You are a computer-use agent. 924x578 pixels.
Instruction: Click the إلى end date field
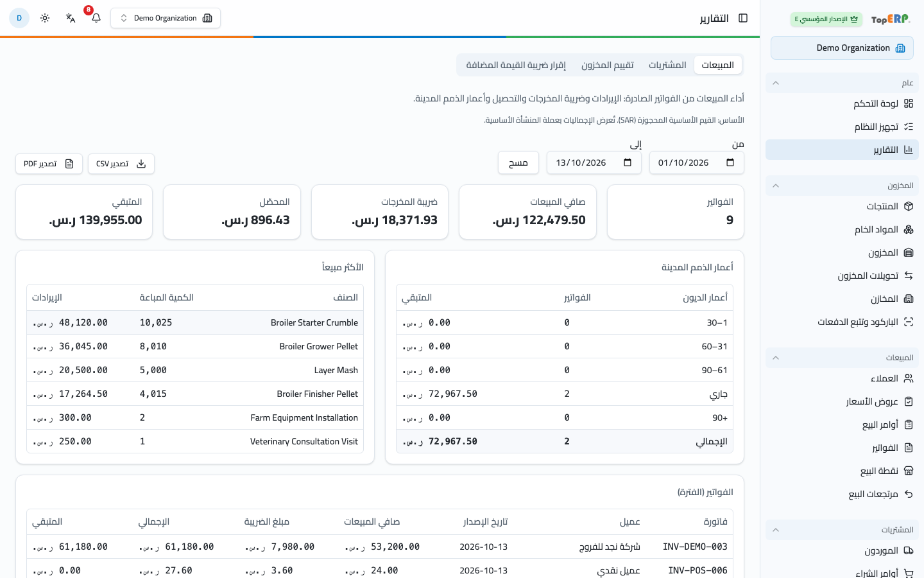click(x=594, y=162)
